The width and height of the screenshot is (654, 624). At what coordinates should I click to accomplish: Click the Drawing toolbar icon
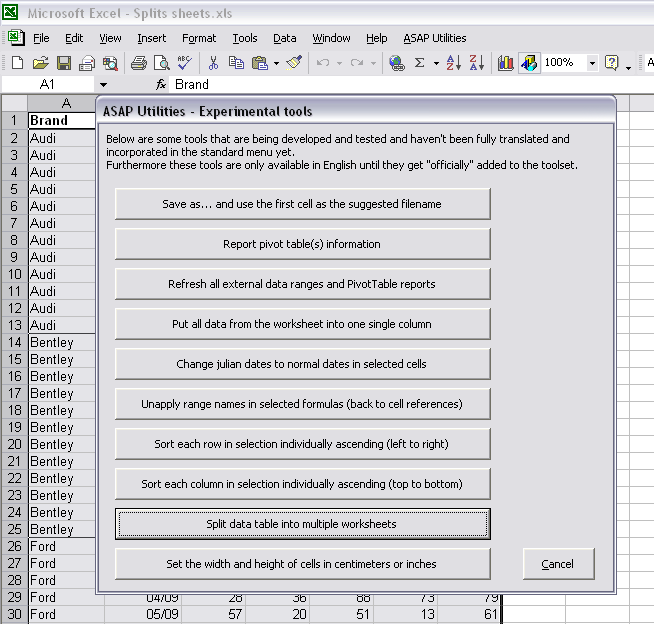coord(529,63)
